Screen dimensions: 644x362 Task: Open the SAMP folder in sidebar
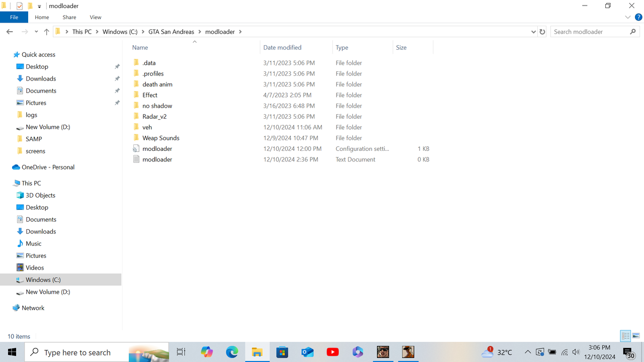34,139
